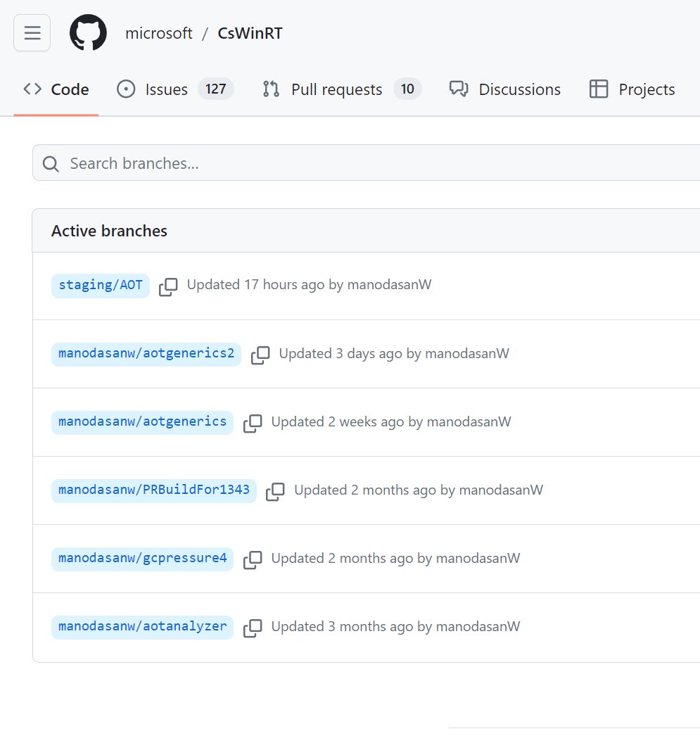
Task: Switch to the Code tab
Action: [x=56, y=89]
